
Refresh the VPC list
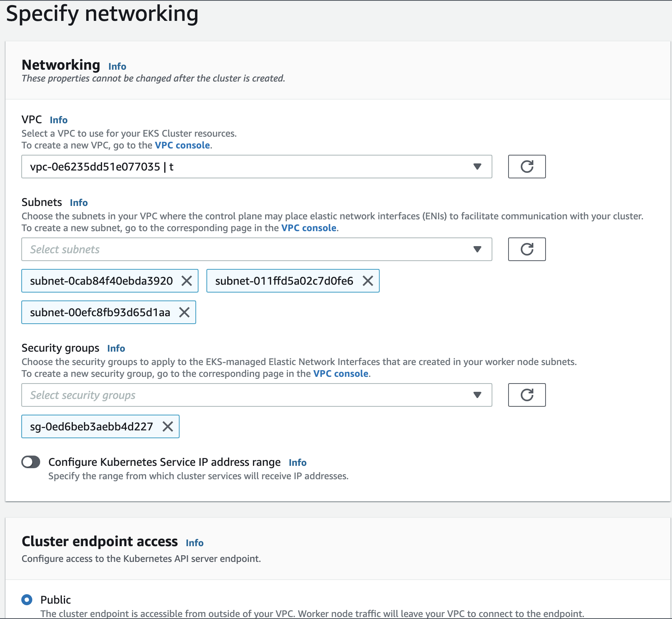(x=527, y=167)
